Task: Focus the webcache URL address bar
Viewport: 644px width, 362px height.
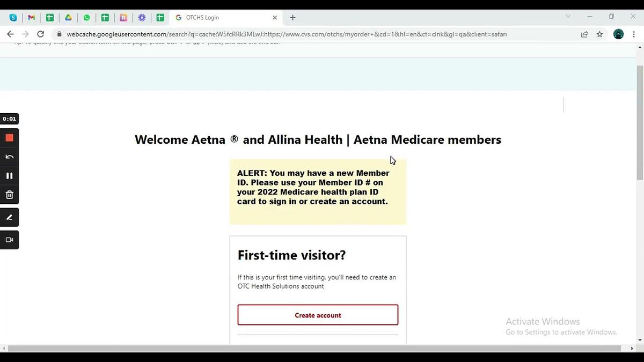Action: tap(287, 34)
